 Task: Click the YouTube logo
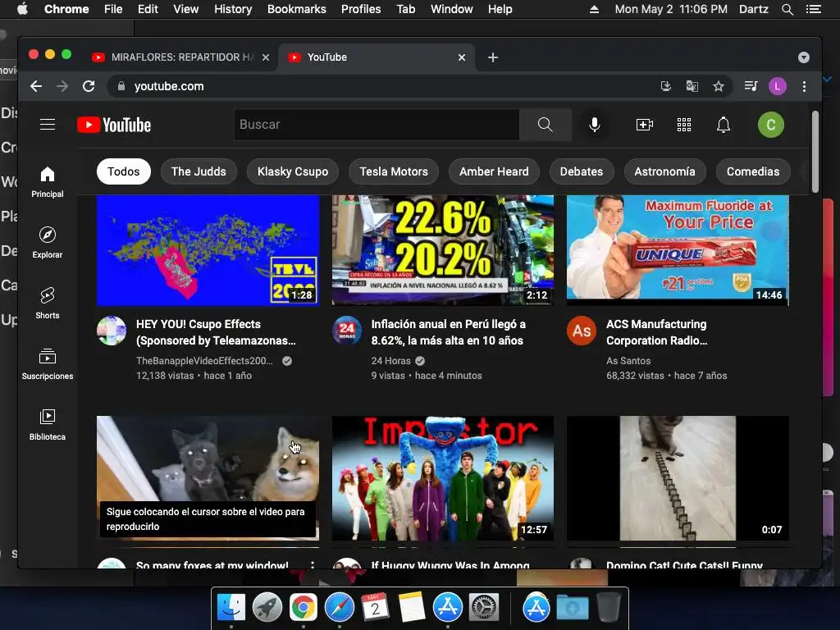click(114, 125)
